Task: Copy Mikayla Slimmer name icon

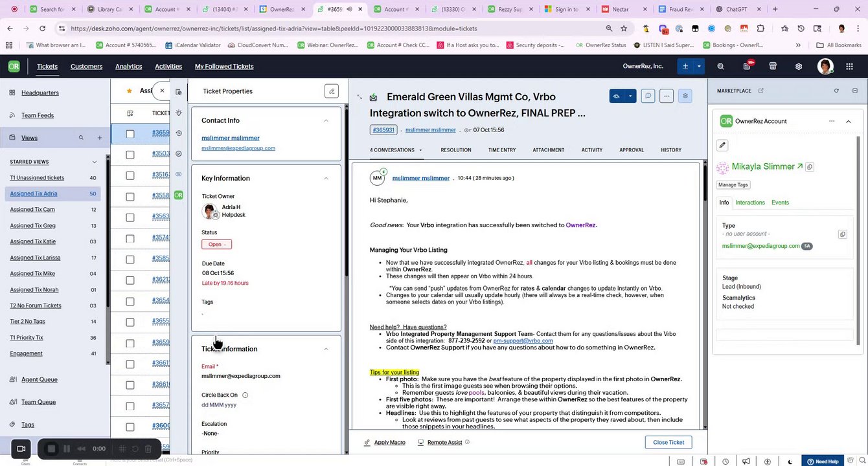Action: [810, 167]
